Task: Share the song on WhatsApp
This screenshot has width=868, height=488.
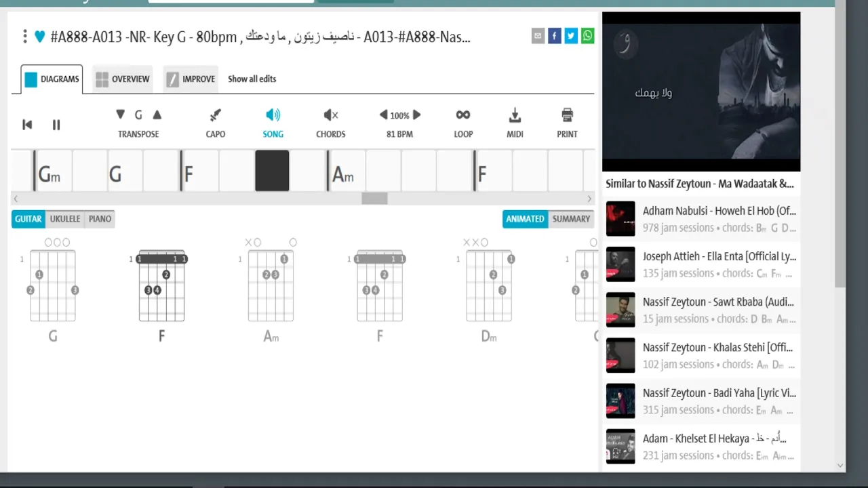Action: point(587,36)
